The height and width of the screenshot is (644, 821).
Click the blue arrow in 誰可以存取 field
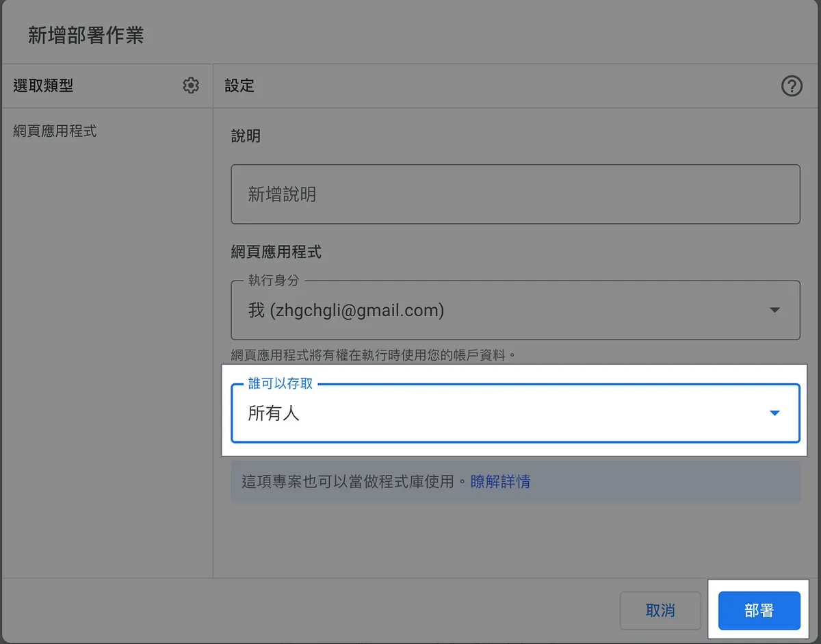point(774,413)
